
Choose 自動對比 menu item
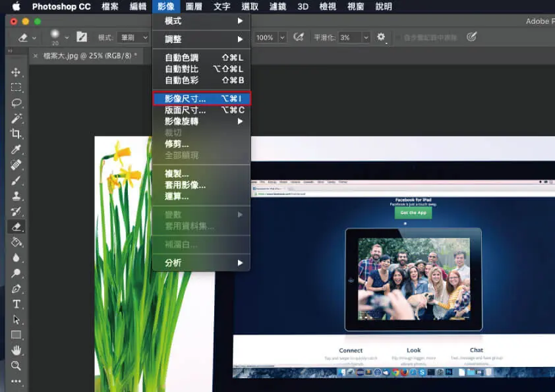click(x=202, y=69)
